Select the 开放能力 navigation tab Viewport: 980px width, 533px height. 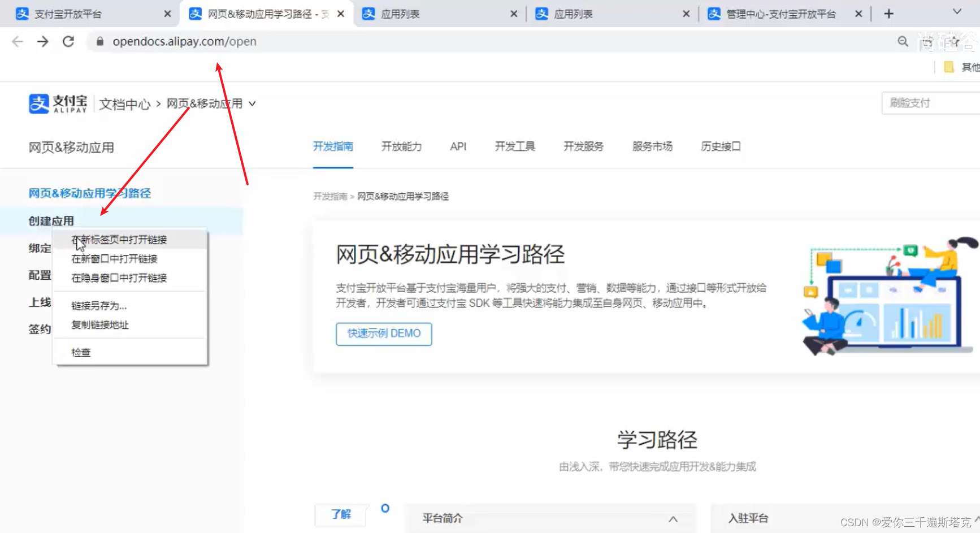[401, 146]
